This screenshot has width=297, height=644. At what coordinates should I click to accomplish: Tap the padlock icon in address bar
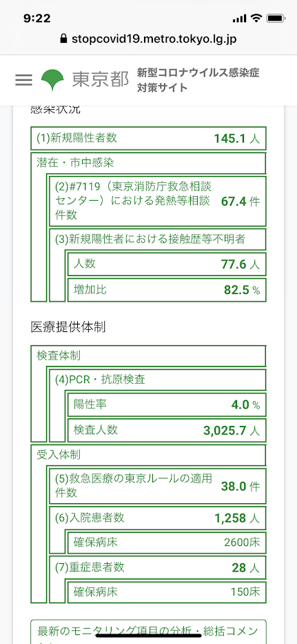click(63, 39)
